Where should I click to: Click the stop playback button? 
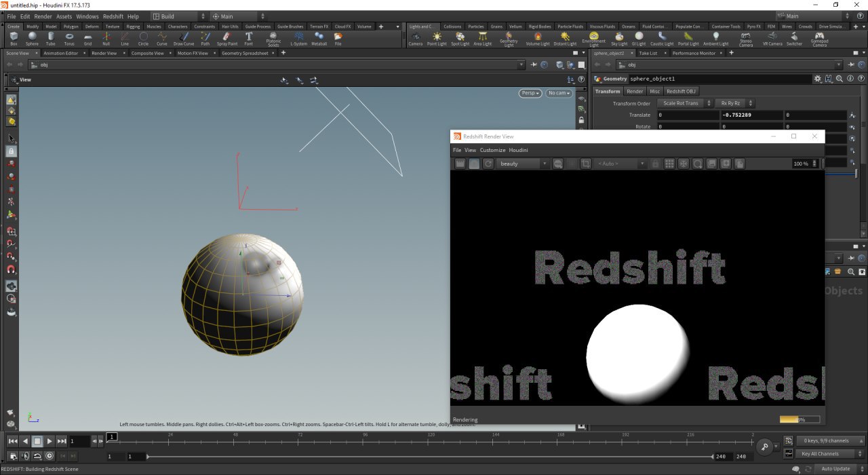click(x=37, y=441)
